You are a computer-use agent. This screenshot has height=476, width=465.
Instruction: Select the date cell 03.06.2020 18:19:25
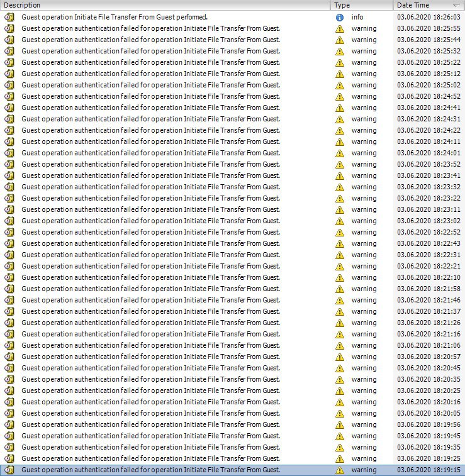pos(429,458)
